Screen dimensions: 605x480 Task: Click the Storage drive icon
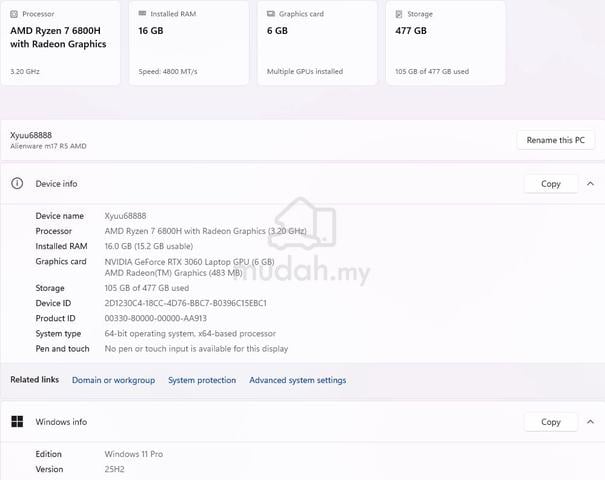(x=399, y=14)
